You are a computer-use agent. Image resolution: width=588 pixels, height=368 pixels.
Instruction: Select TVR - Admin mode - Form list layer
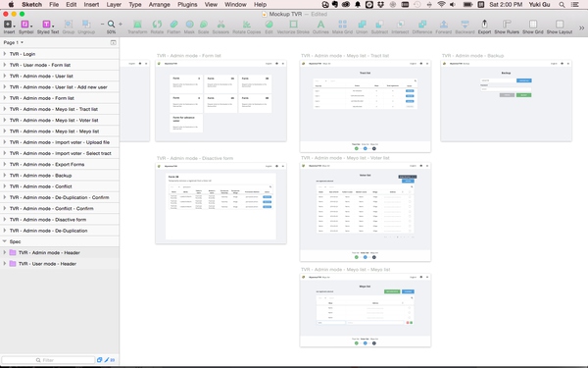point(60,98)
